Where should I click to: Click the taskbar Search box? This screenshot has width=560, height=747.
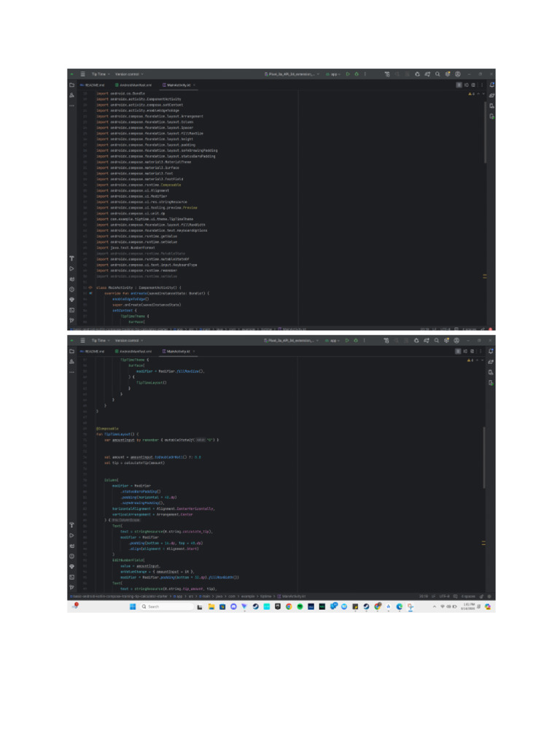click(x=167, y=606)
